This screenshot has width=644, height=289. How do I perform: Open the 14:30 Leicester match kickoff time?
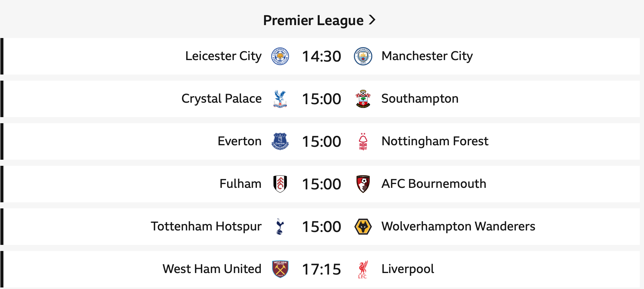pos(322,56)
